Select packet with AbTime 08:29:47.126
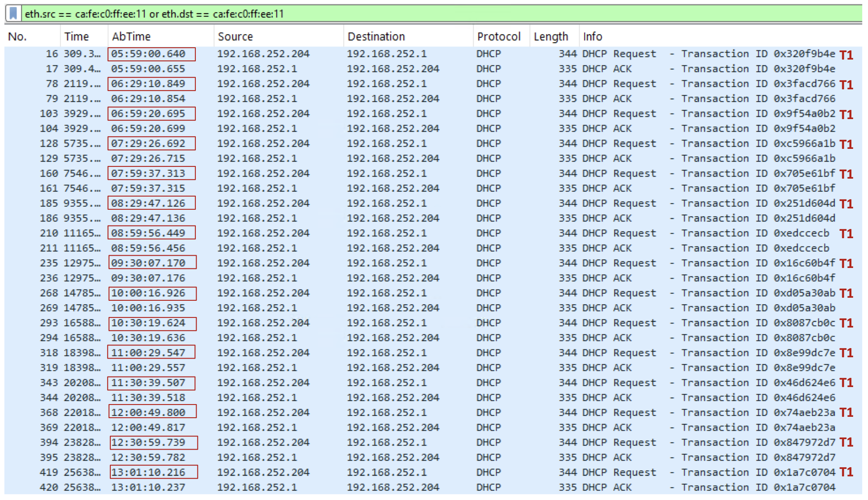 point(433,203)
